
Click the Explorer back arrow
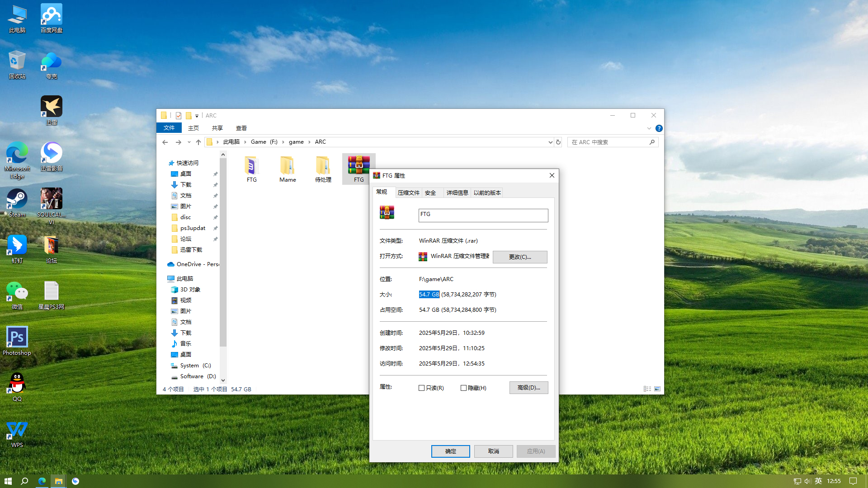165,142
